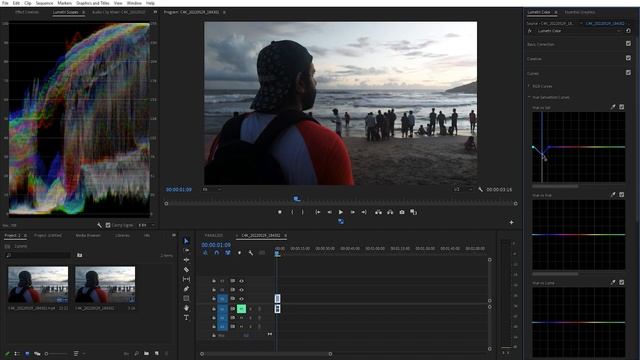Export frame with the camera icon
Screen dimensions: 640x360
402,212
